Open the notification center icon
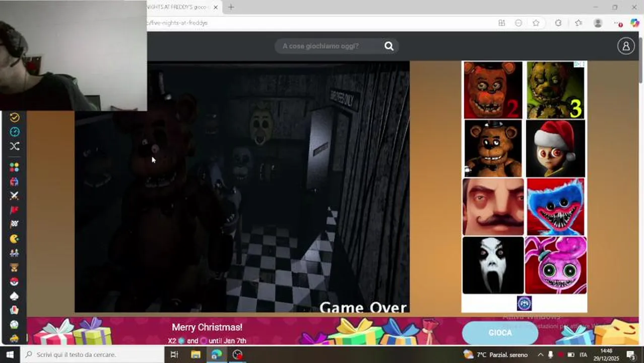644x363 pixels. click(x=631, y=354)
